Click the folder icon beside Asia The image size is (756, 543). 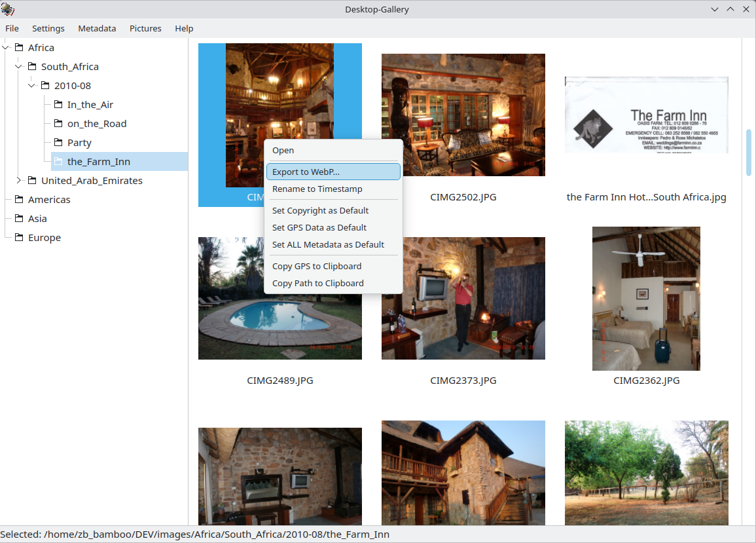[x=20, y=218]
